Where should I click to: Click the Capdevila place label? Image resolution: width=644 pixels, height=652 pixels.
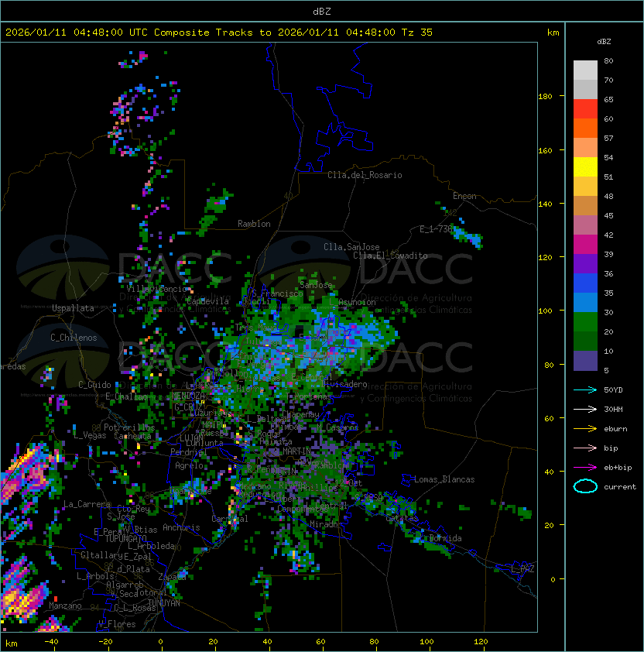207,301
